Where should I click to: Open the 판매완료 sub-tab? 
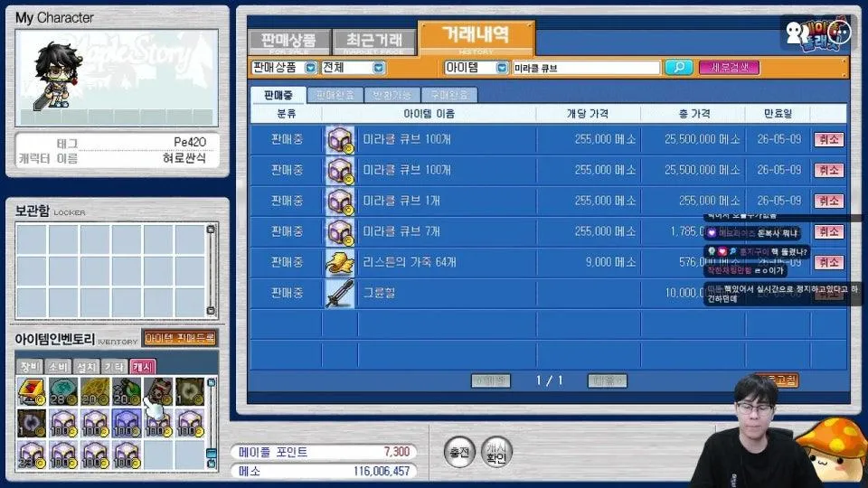pos(335,95)
